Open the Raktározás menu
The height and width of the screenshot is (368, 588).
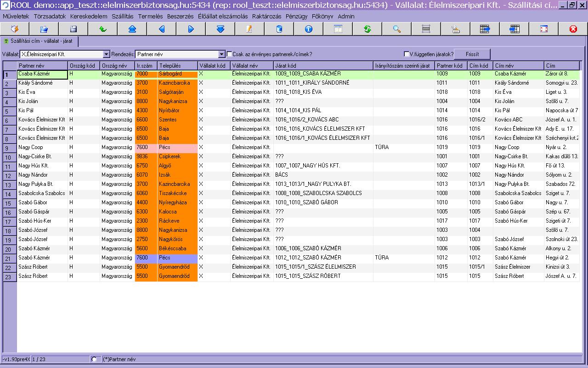click(267, 16)
